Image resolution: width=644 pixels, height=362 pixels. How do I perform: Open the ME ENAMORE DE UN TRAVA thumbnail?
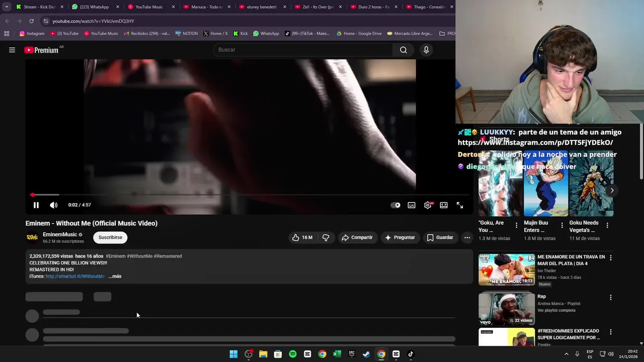[507, 269]
